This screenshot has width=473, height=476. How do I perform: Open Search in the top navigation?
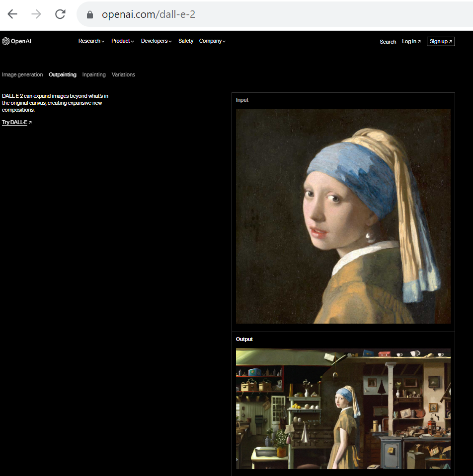[x=388, y=42]
